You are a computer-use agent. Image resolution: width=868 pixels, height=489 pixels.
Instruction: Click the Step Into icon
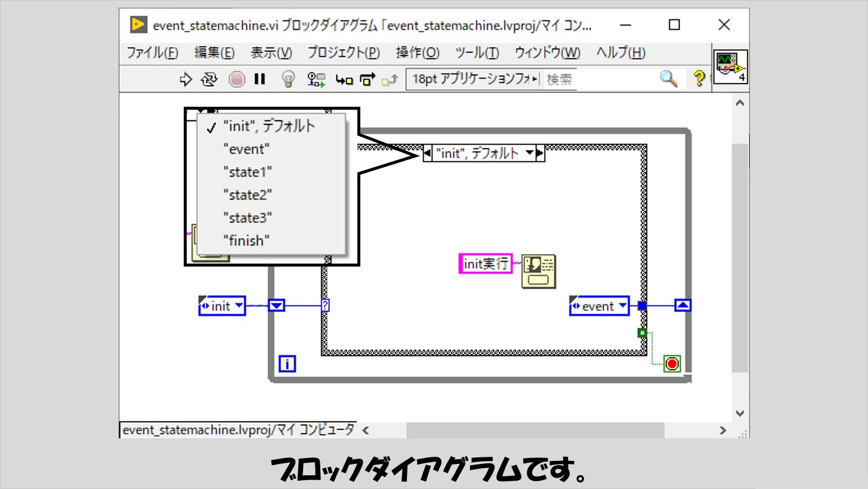[344, 79]
